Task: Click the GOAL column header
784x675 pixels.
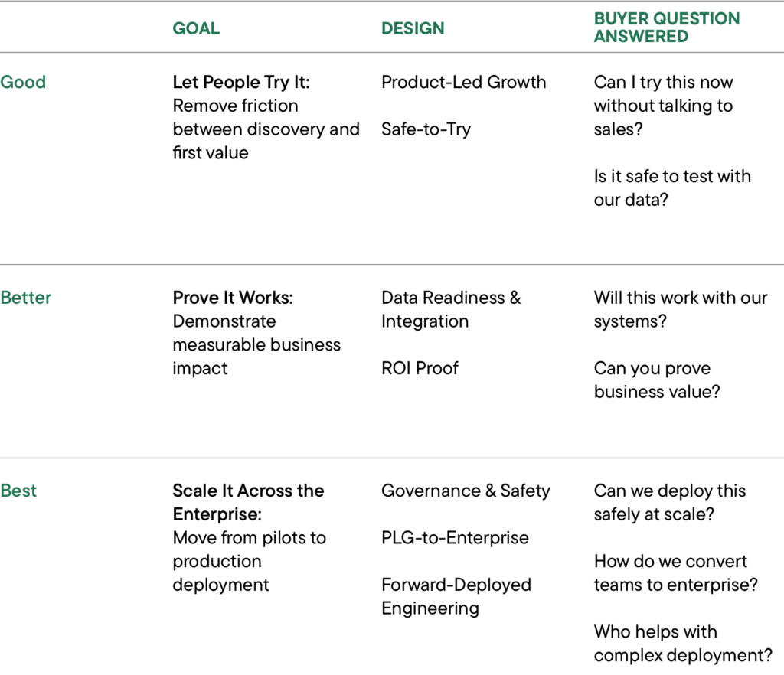Action: [196, 28]
